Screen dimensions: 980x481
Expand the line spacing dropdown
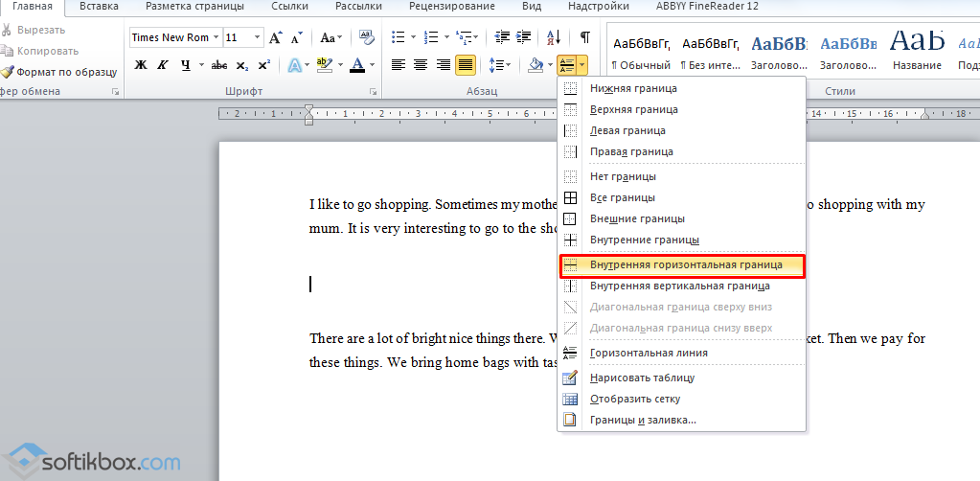click(x=508, y=65)
